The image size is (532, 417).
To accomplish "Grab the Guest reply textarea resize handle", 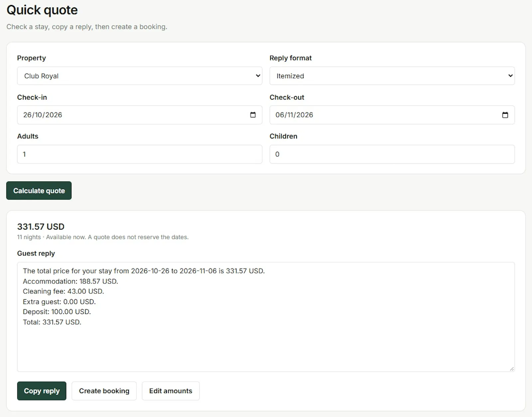I will click(511, 368).
